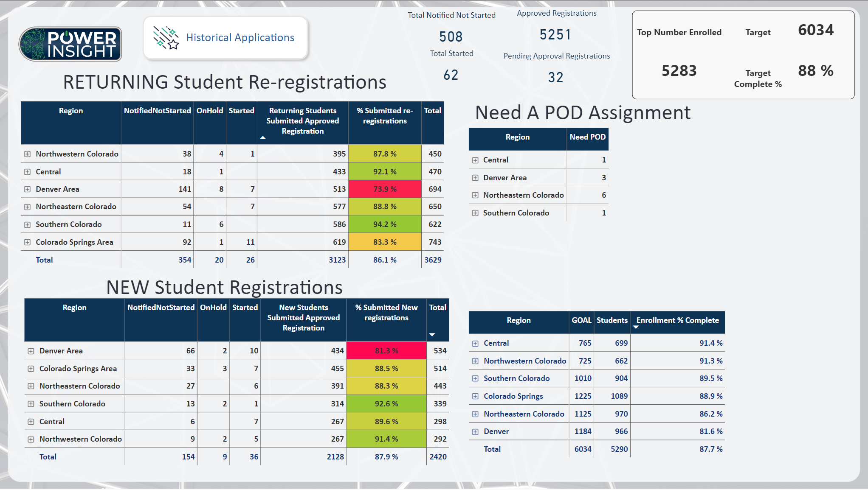Click the Need POD column header

587,137
